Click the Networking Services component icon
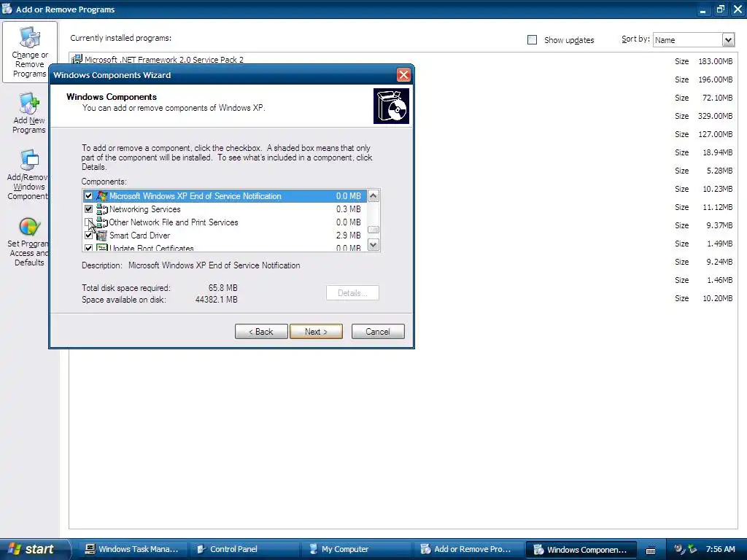 pyautogui.click(x=101, y=209)
